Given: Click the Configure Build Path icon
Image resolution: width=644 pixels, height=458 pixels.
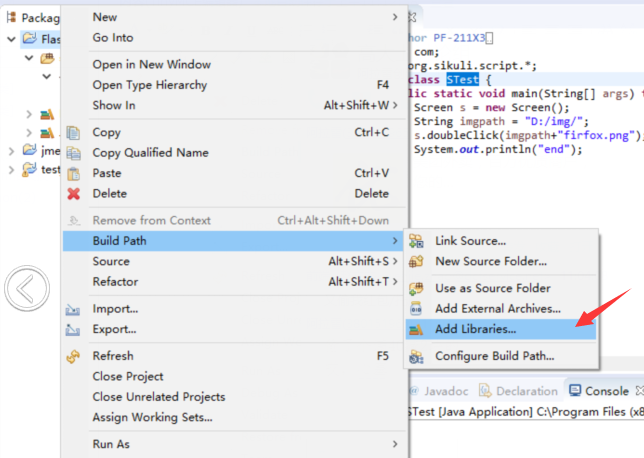Looking at the screenshot, I should (x=416, y=356).
